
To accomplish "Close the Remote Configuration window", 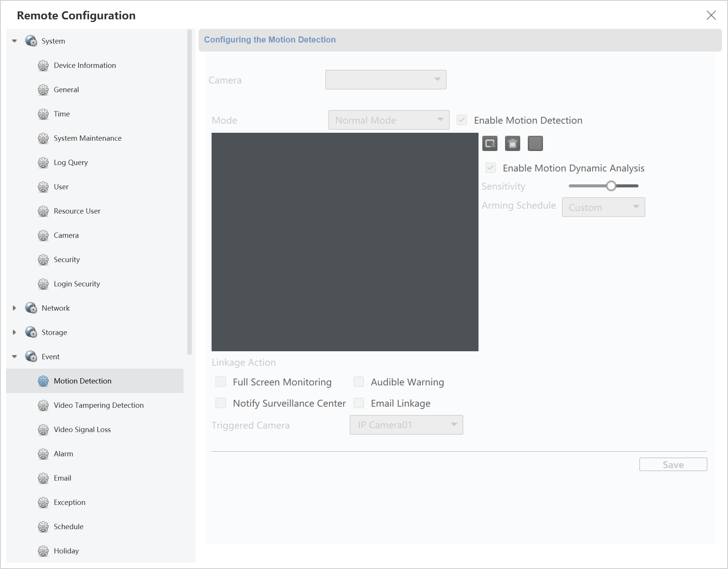I will (x=711, y=15).
